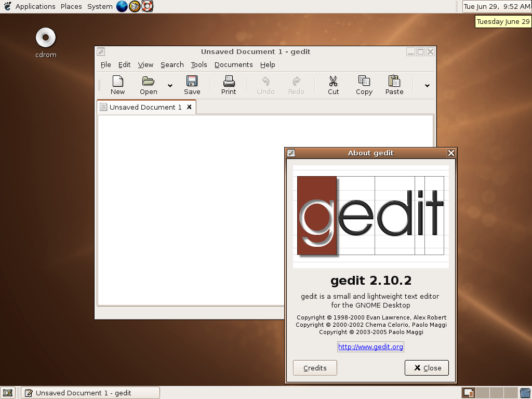Open the cdrom desktop icon
This screenshot has height=399, width=532.
pyautogui.click(x=45, y=37)
